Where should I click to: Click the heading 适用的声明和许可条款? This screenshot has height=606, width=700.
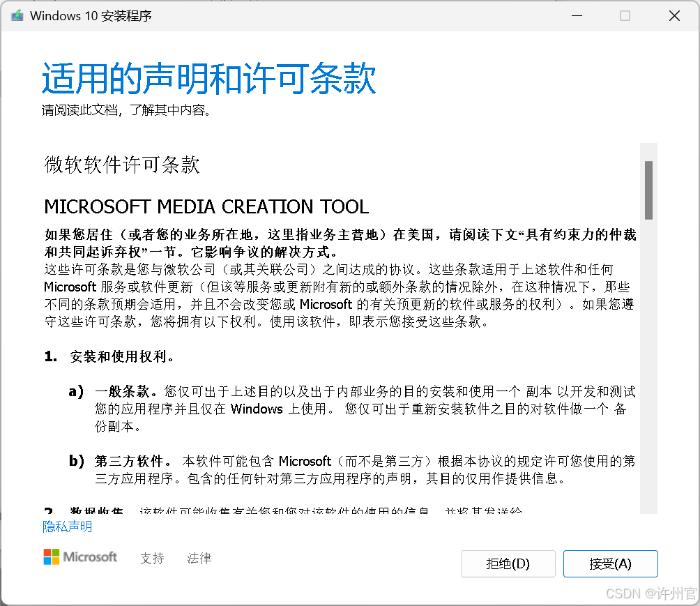point(209,79)
